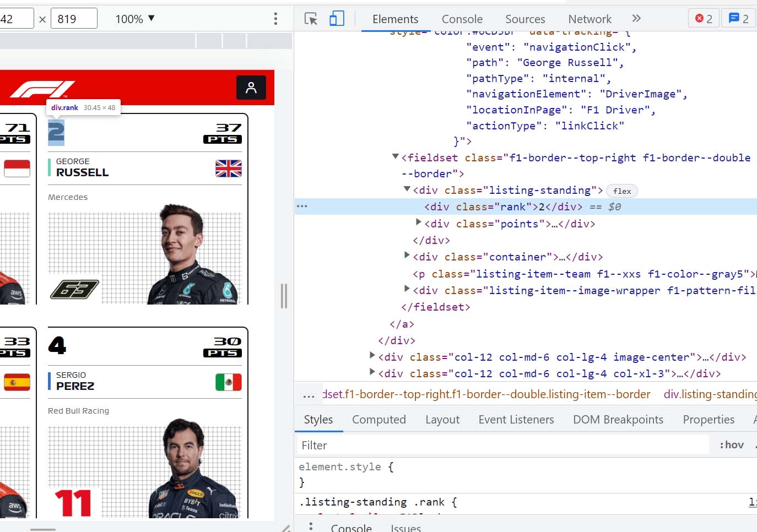Viewport: 757px width, 532px height.
Task: Switch to the Elements tab
Action: click(395, 19)
